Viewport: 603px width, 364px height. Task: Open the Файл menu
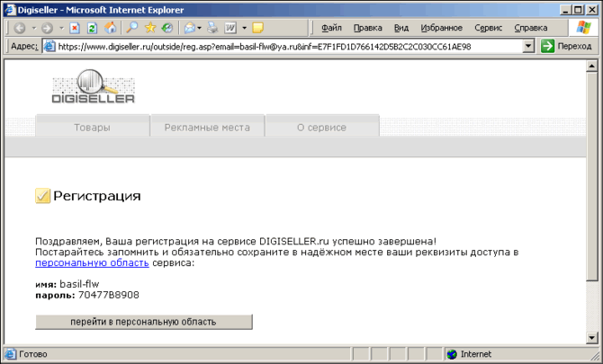[x=331, y=28]
